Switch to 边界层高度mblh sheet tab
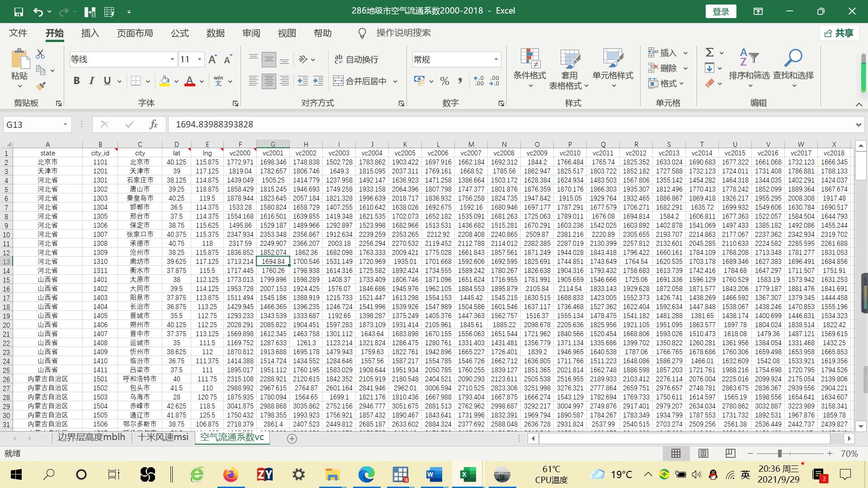The height and width of the screenshot is (488, 868). 91,437
